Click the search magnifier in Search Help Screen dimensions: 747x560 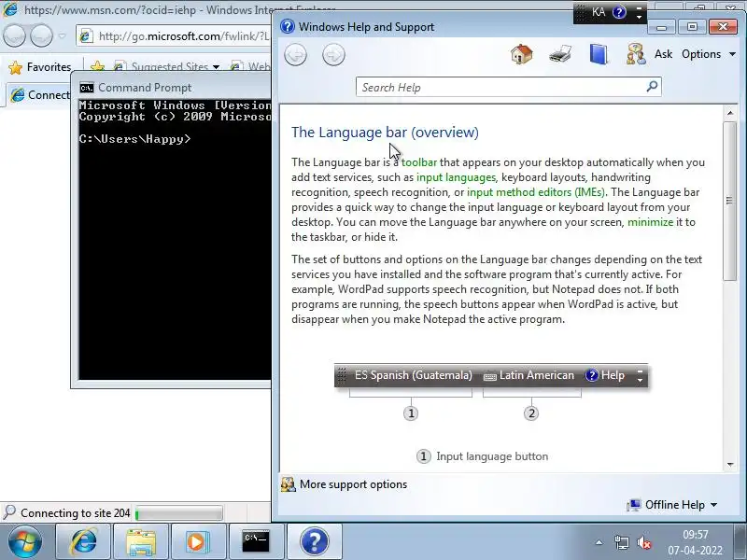pyautogui.click(x=652, y=86)
